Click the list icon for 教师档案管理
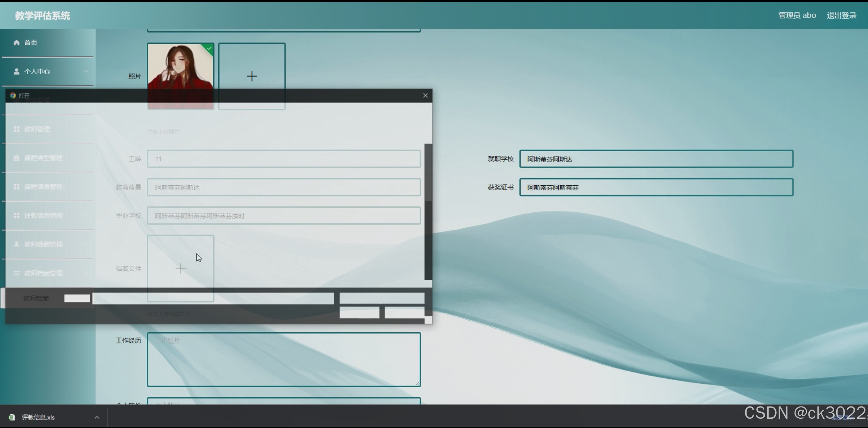The image size is (868, 428). pyautogui.click(x=17, y=273)
